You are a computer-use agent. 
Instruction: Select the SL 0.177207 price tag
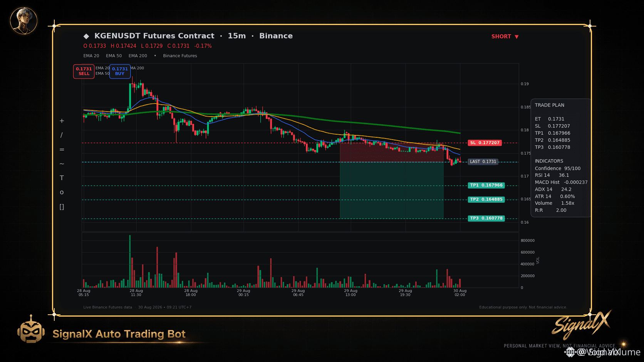click(485, 143)
